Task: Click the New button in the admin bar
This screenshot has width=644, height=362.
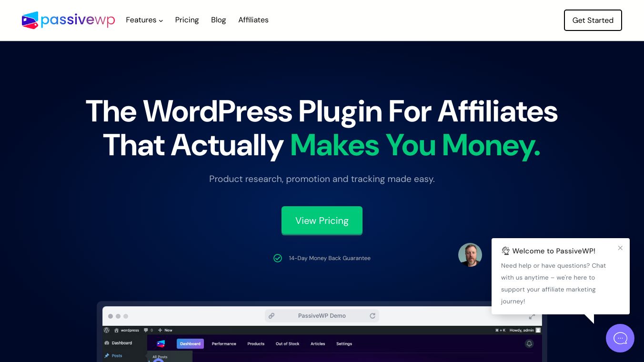Action: [x=165, y=330]
